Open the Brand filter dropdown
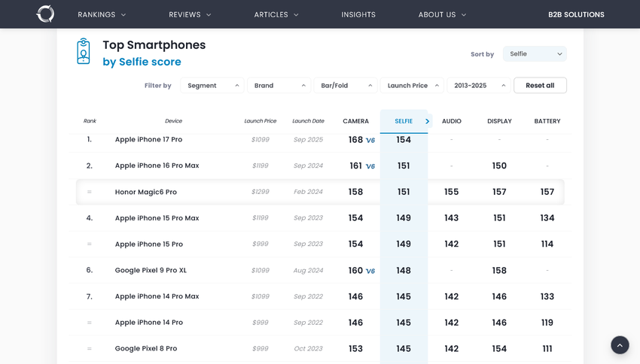Image resolution: width=640 pixels, height=364 pixels. pos(279,86)
